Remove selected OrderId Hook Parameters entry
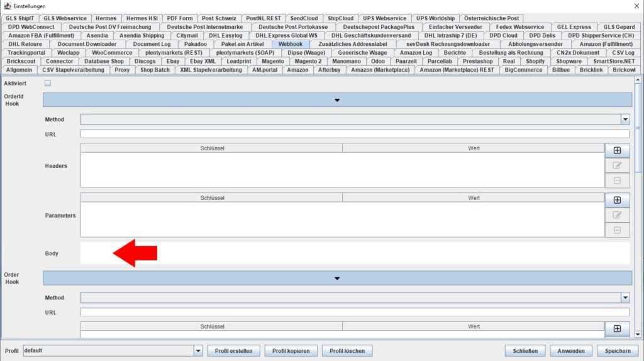Screen dimensions: 644x361 617,230
